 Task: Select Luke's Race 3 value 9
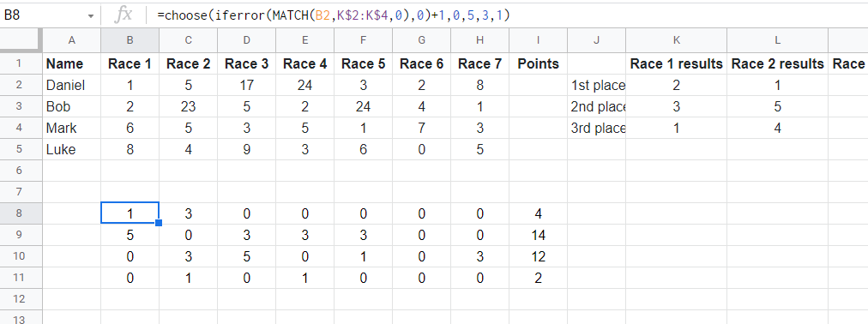[246, 149]
